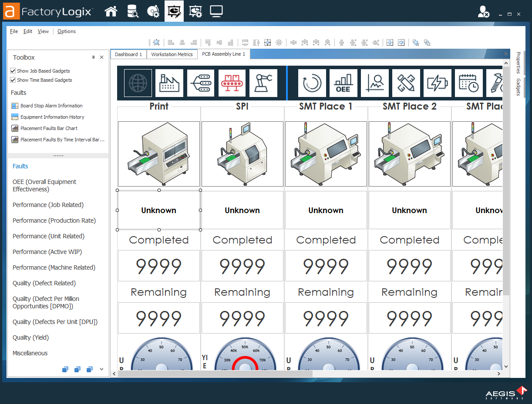Screen dimensions: 532x404
Task: Select the robot arm gadget icon
Action: coord(263,83)
